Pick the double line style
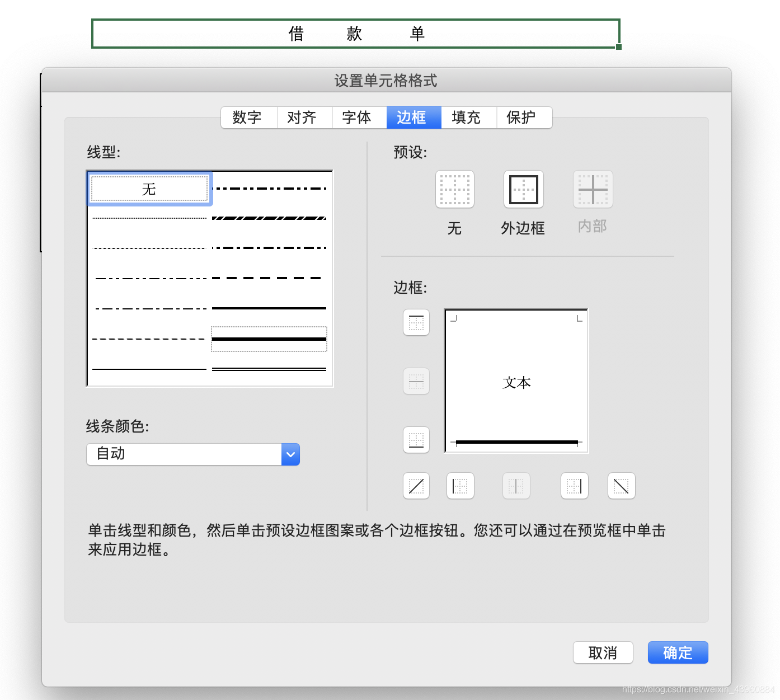 (x=269, y=369)
